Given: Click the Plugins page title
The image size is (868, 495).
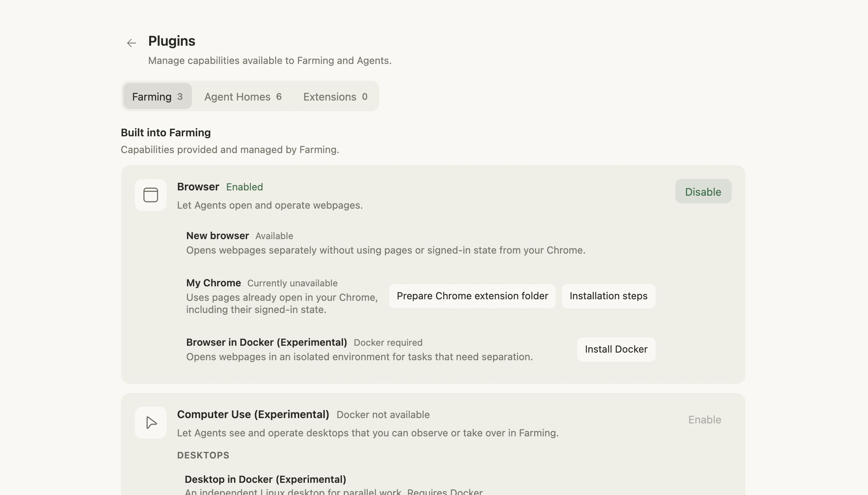Looking at the screenshot, I should coord(172,41).
